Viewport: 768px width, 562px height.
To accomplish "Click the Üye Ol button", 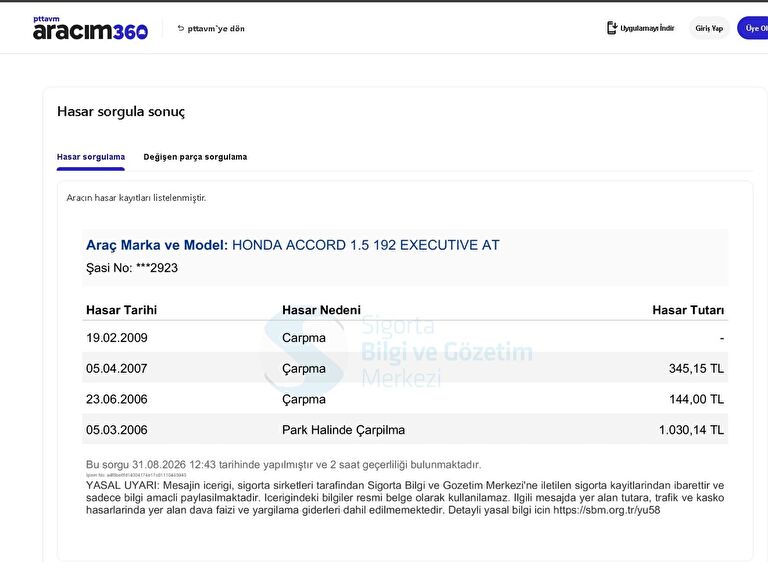I will 754,28.
